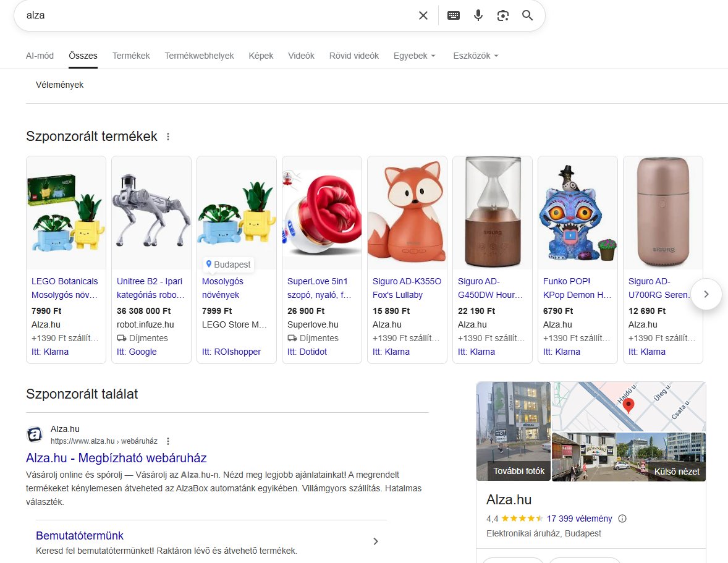
Task: Click the rose-gold Siguro humidifier image
Action: click(663, 213)
